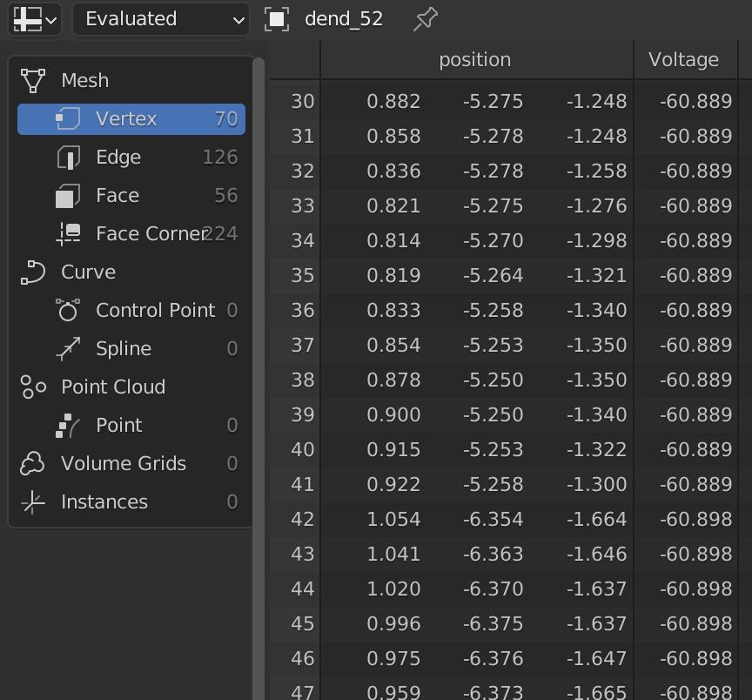
Task: Click the object icon beside dend_52
Action: tap(277, 19)
